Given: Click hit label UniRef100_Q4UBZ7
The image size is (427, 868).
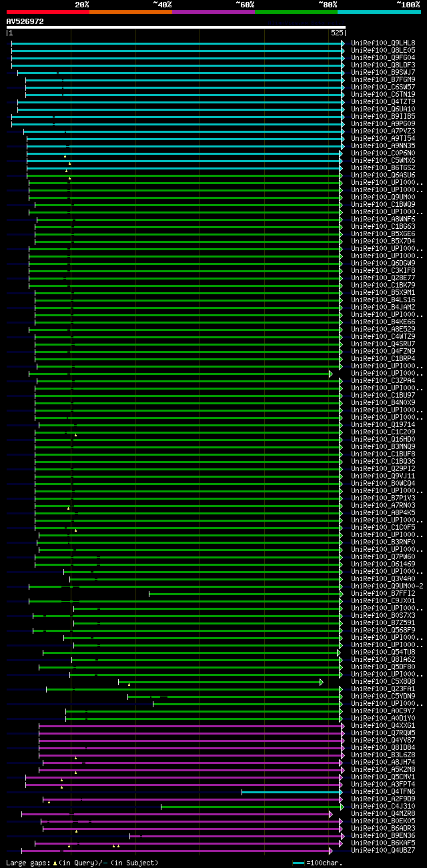Looking at the screenshot, I should click(x=383, y=851).
